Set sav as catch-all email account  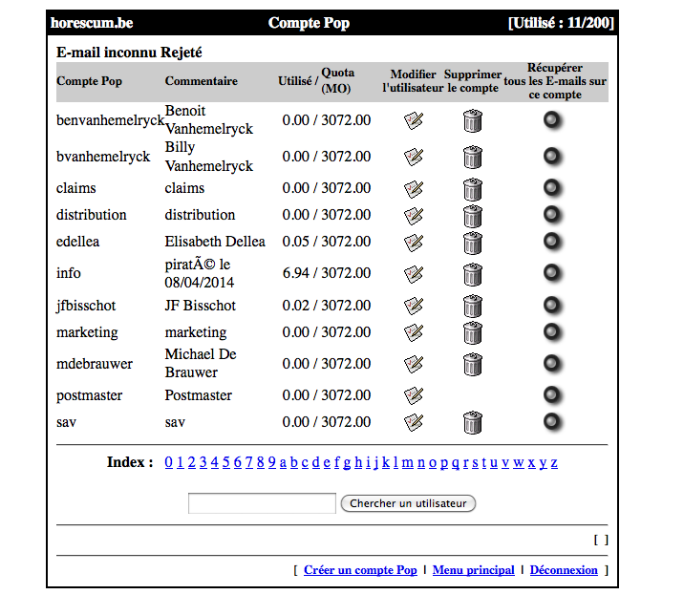point(553,421)
